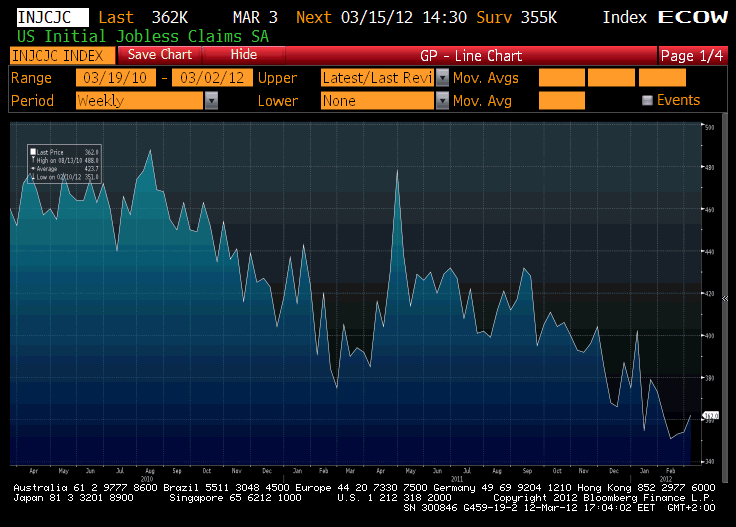This screenshot has width=736, height=527.
Task: Click the chart peak near May 2011
Action: tap(397, 171)
